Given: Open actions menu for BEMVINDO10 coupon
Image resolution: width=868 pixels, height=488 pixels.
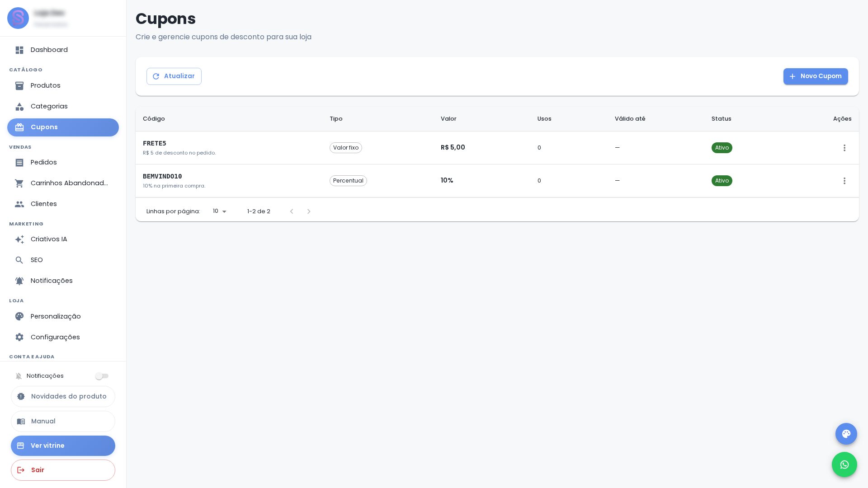Looking at the screenshot, I should [844, 181].
